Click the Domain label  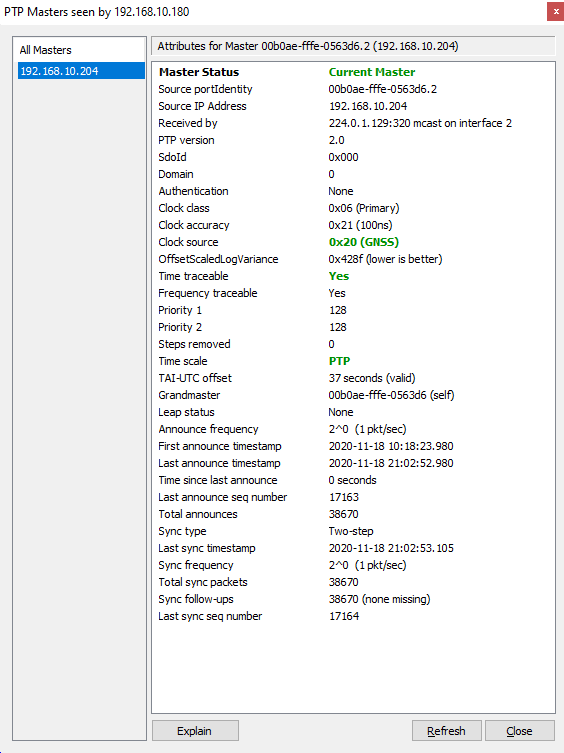[176, 174]
